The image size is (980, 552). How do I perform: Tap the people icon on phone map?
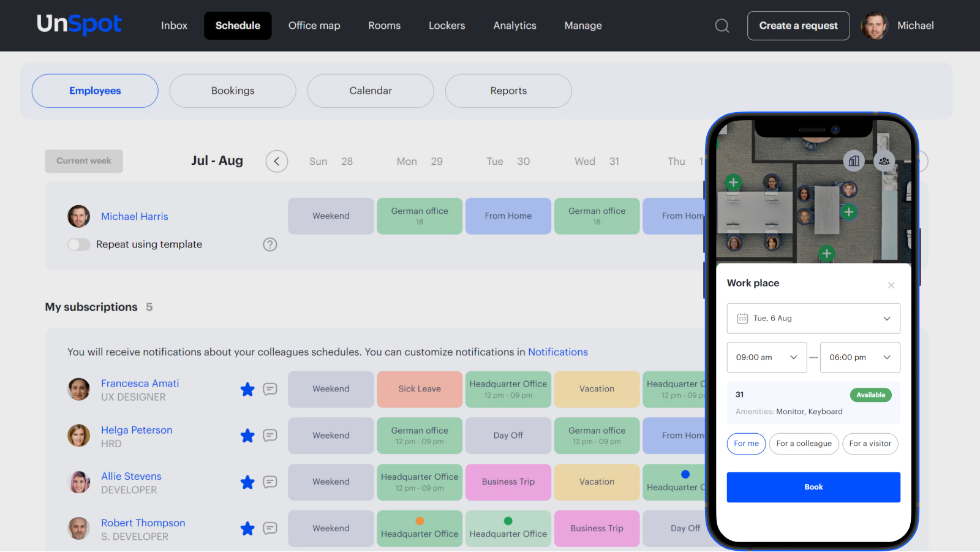click(884, 161)
